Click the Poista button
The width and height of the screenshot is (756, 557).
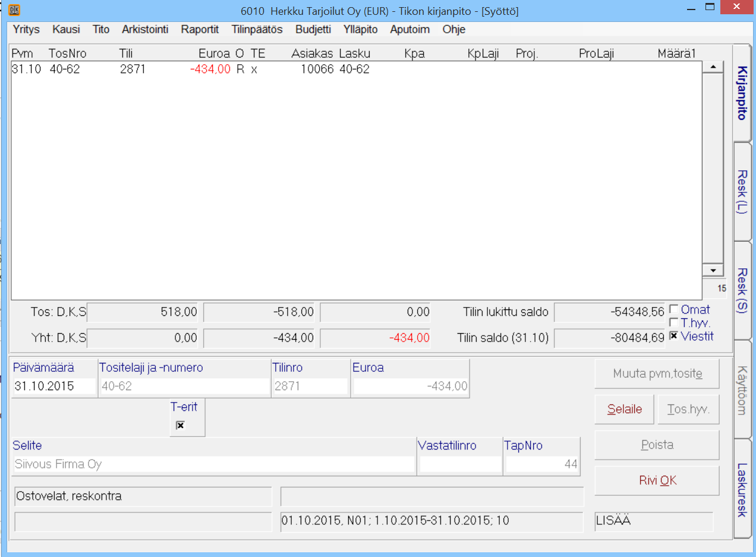pyautogui.click(x=657, y=445)
